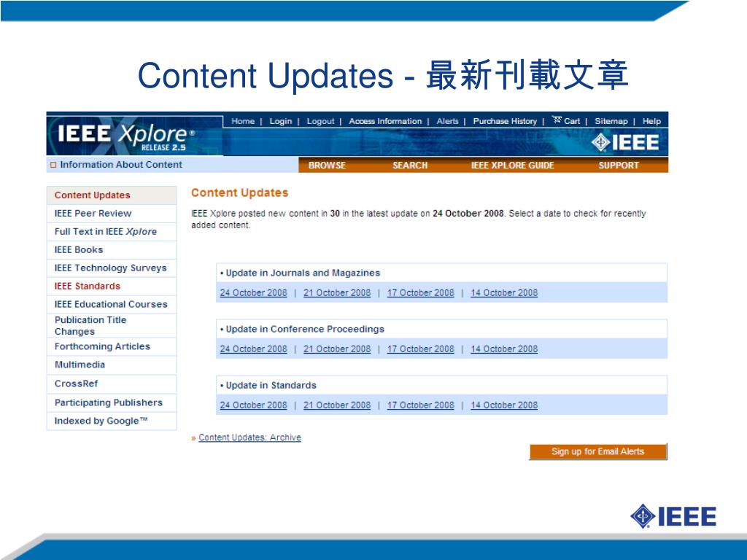This screenshot has height=560, width=747.
Task: Open Publication Title Changes in the sidebar
Action: click(112, 326)
